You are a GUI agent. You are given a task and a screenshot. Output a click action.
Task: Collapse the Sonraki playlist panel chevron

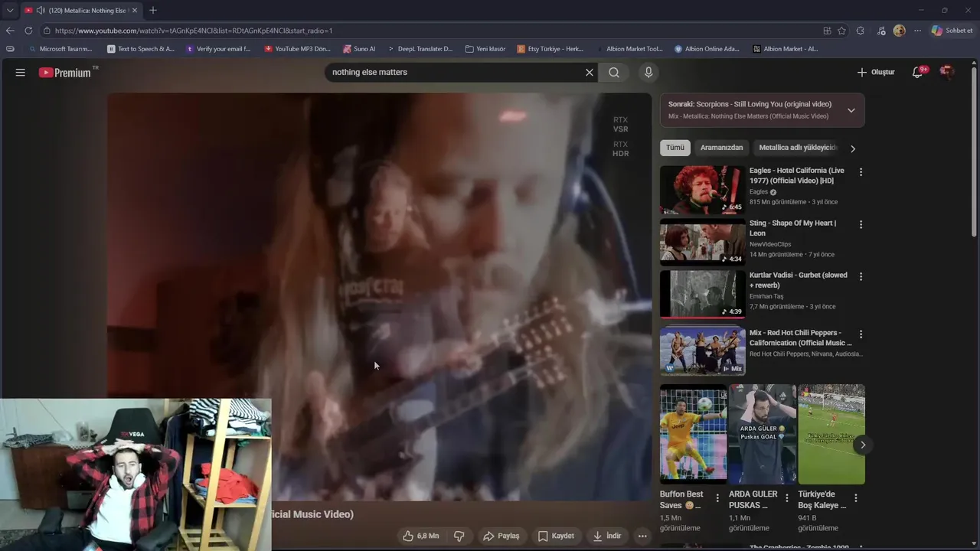point(851,110)
